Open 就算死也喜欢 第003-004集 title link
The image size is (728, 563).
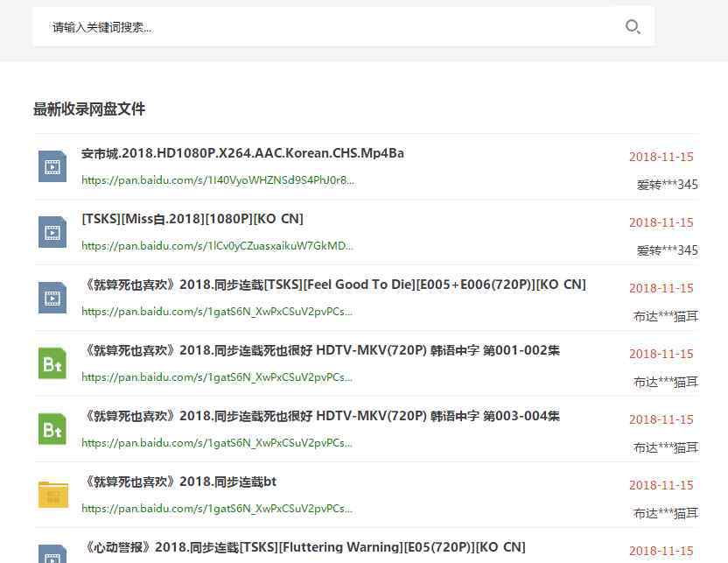coord(320,416)
